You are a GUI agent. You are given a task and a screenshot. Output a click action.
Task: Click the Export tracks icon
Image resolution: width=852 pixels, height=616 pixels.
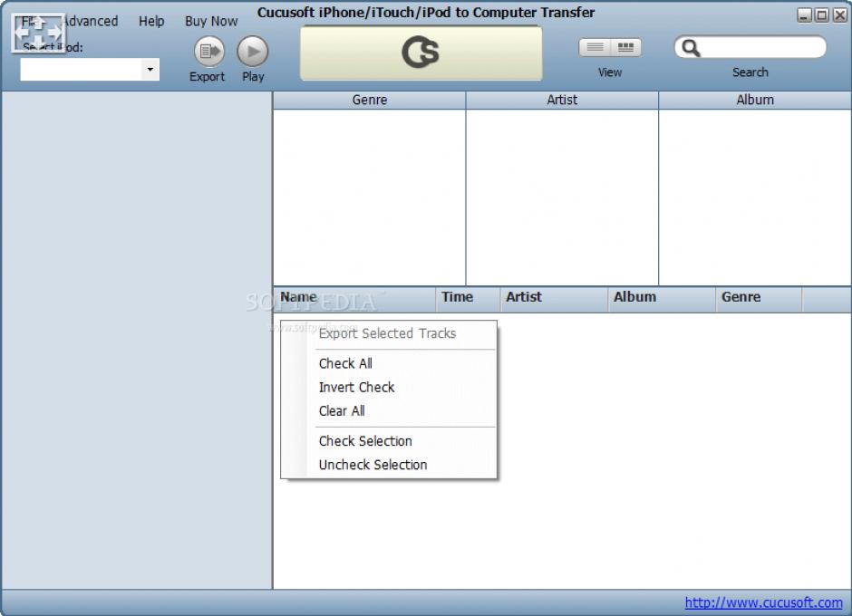click(209, 52)
